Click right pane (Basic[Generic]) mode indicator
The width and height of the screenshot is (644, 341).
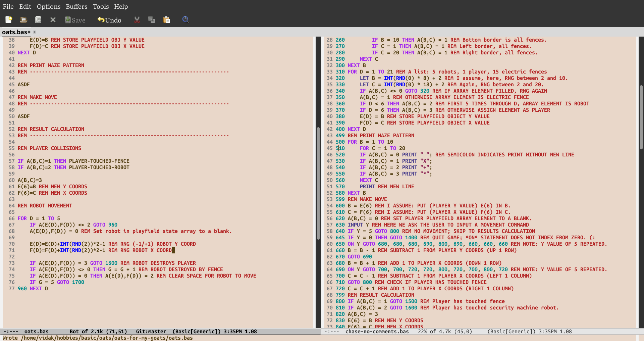coord(512,331)
